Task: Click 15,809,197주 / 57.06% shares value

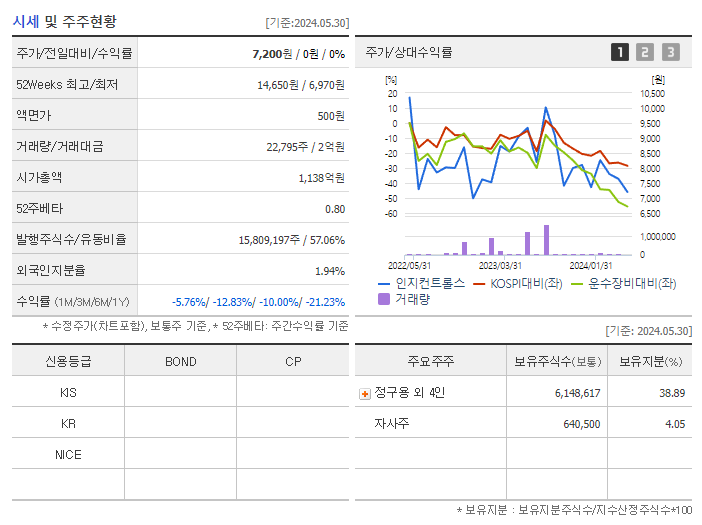Action: (291, 240)
